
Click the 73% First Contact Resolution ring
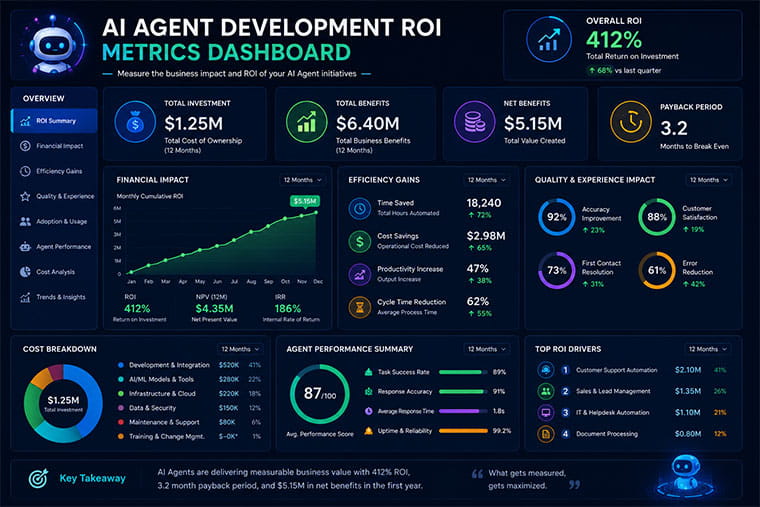point(557,270)
